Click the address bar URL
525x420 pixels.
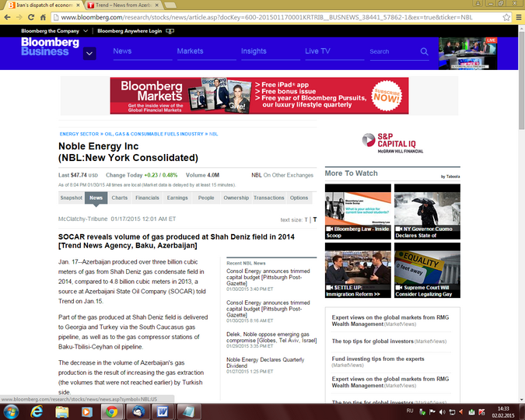267,17
